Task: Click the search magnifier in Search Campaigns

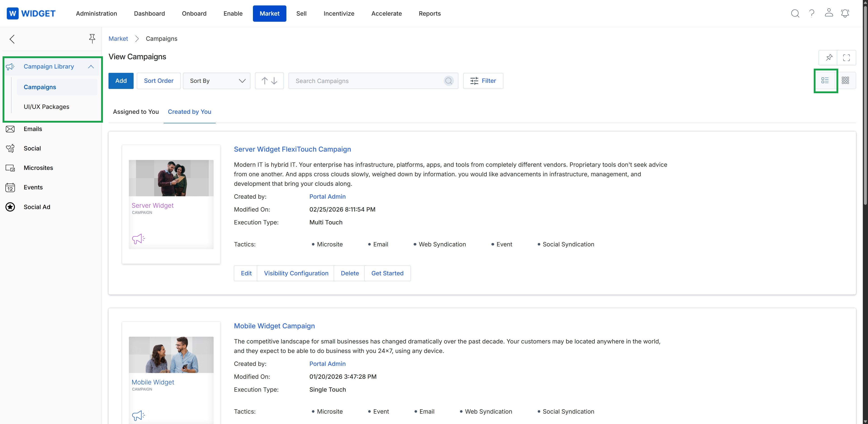Action: click(448, 81)
